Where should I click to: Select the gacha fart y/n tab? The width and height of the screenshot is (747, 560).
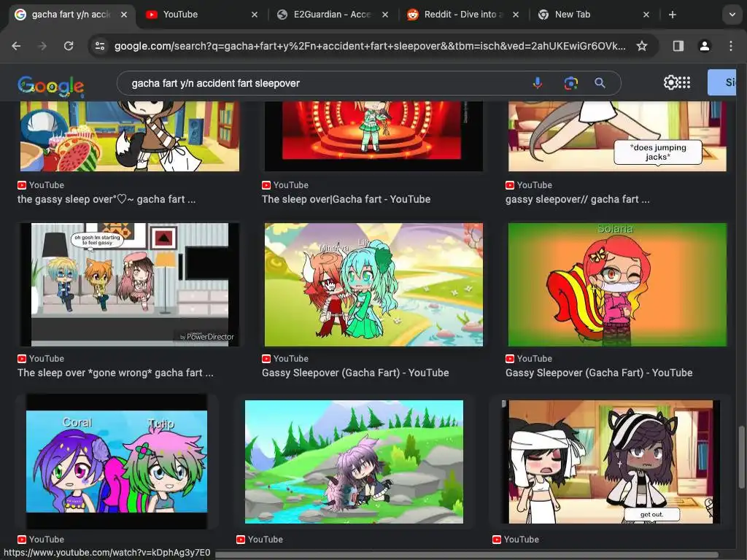71,15
